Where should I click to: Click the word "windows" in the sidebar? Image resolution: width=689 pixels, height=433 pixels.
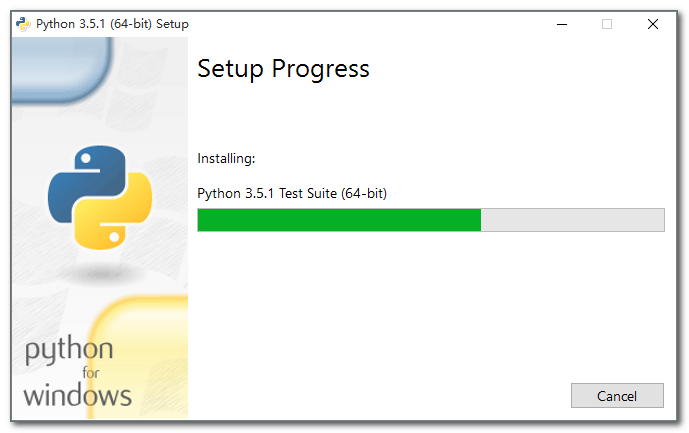[77, 395]
